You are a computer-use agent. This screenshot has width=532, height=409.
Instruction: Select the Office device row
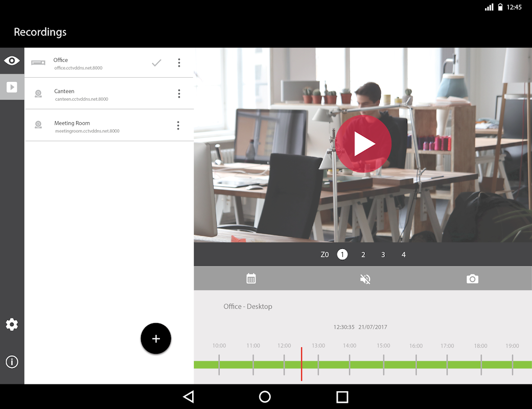[109, 63]
